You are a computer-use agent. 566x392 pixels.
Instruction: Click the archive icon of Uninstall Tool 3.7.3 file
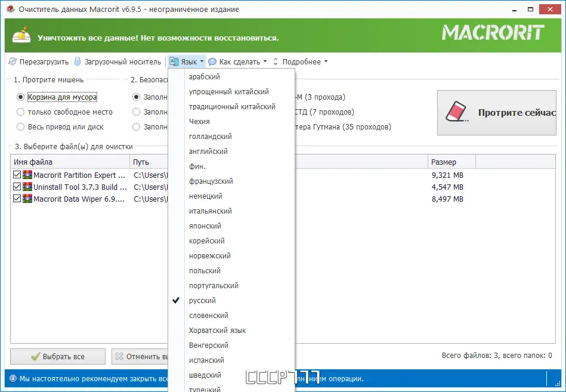coord(27,187)
